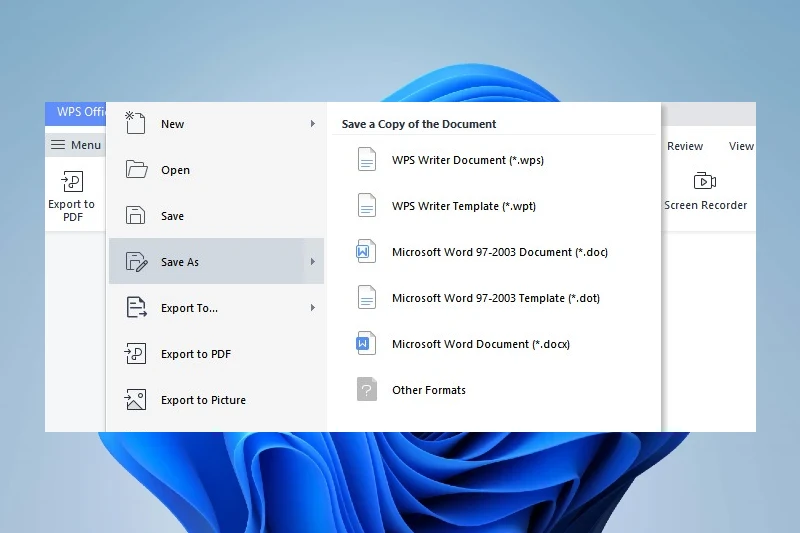The height and width of the screenshot is (533, 800).
Task: Choose Open in the file menu
Action: [216, 169]
